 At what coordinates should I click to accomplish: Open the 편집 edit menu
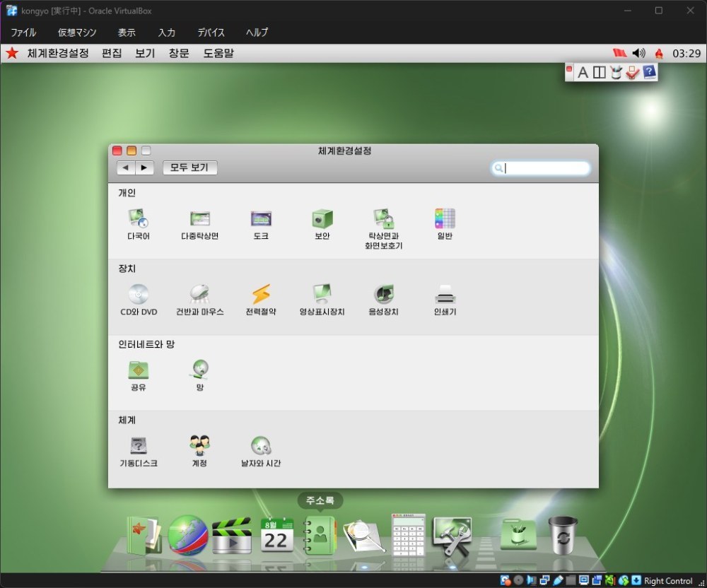coord(112,53)
